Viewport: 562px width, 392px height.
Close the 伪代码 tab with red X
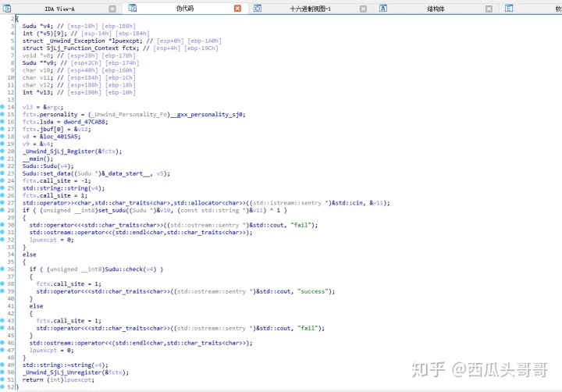click(237, 9)
